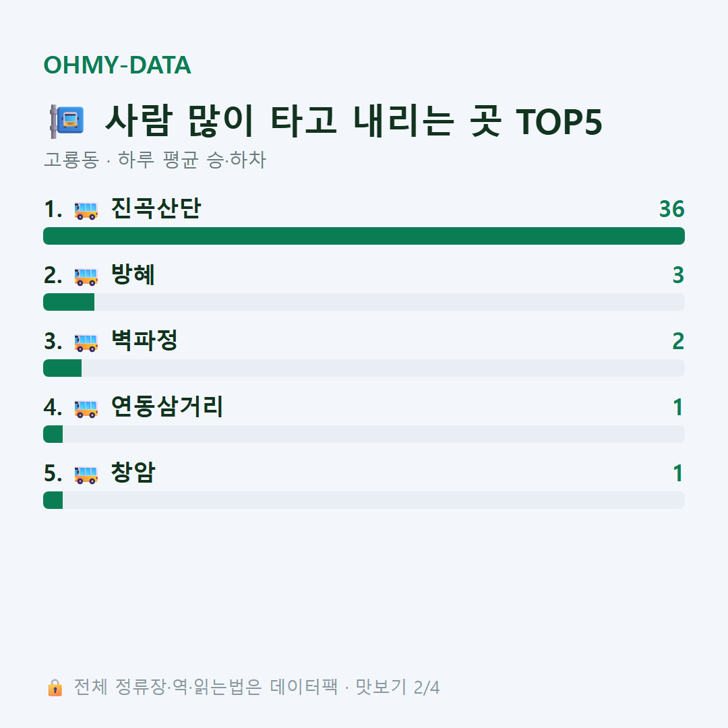This screenshot has height=728, width=728.
Task: Click the 고룡동 하루 평균 승·하차 subtitle
Action: [154, 160]
